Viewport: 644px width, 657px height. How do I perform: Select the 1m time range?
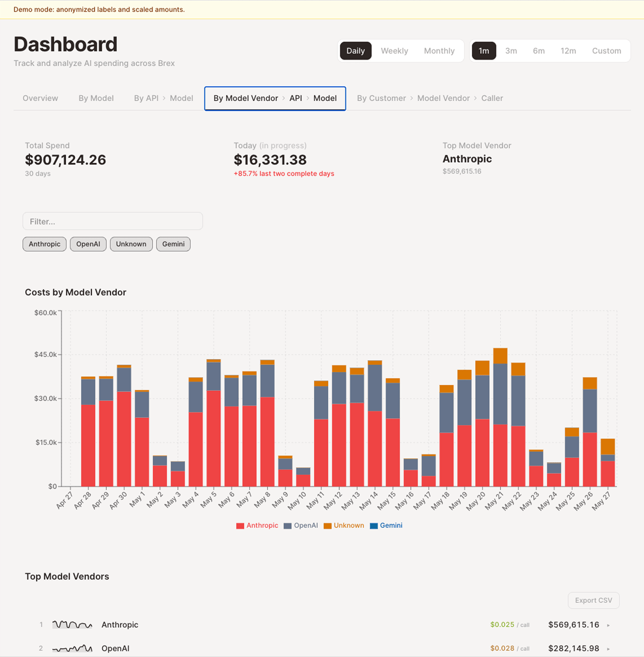(x=483, y=51)
